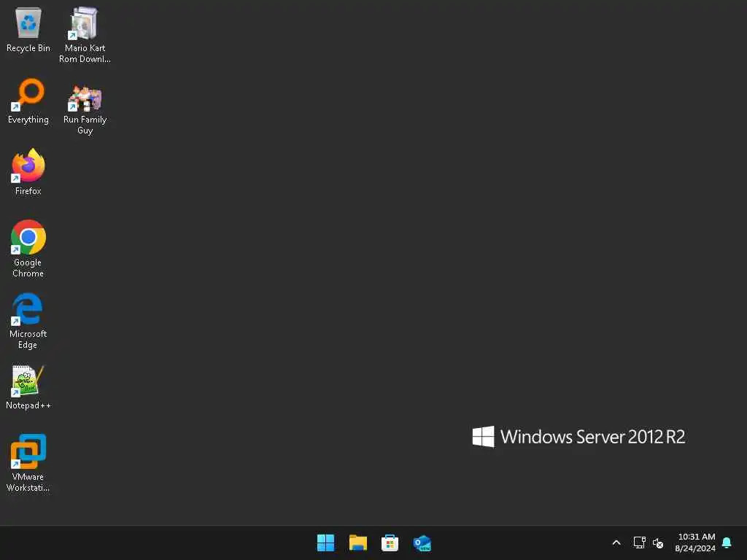747x560 pixels.
Task: Open the Windows Start menu
Action: 326,542
